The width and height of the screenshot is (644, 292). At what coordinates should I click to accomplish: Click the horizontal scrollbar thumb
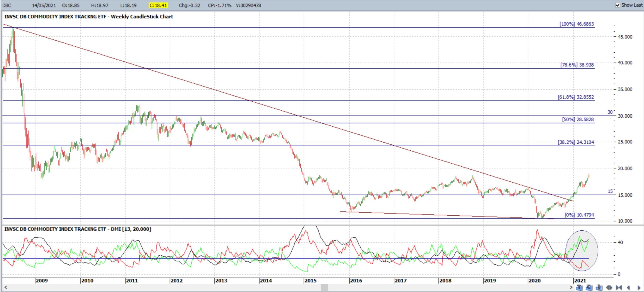[x=324, y=287]
